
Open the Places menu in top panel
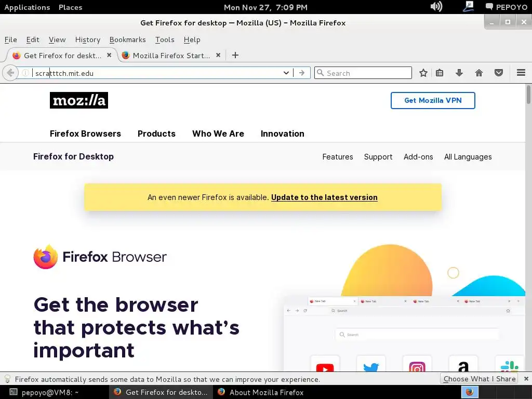coord(70,7)
